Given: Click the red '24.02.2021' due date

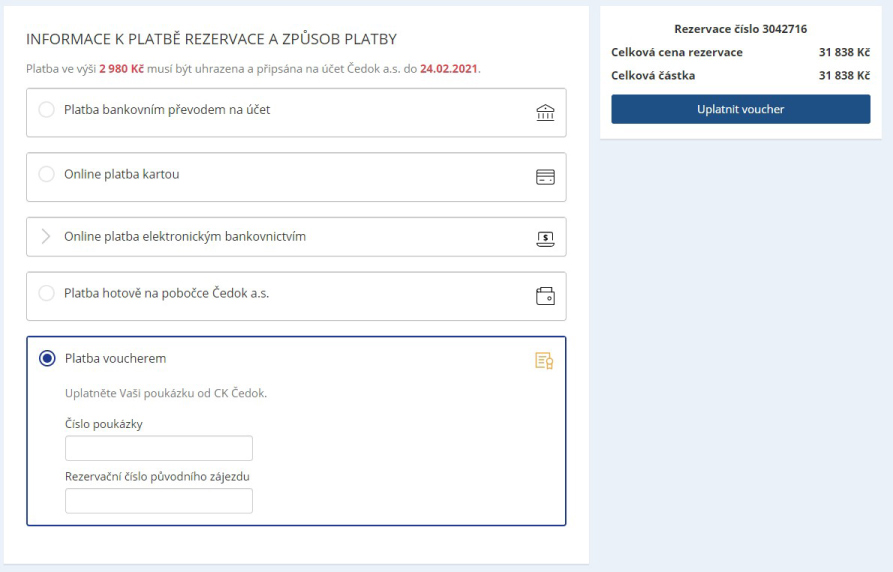Looking at the screenshot, I should [449, 69].
